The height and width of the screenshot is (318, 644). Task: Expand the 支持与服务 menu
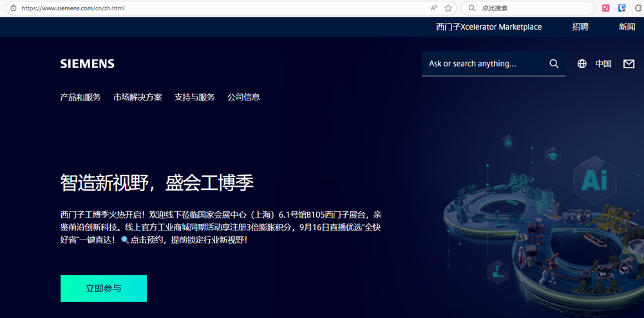tap(194, 97)
